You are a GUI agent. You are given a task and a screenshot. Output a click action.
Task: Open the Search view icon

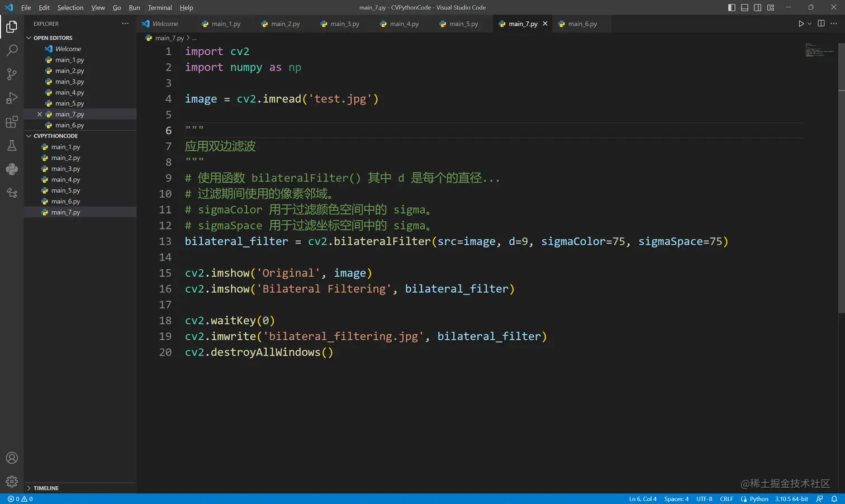(x=12, y=50)
